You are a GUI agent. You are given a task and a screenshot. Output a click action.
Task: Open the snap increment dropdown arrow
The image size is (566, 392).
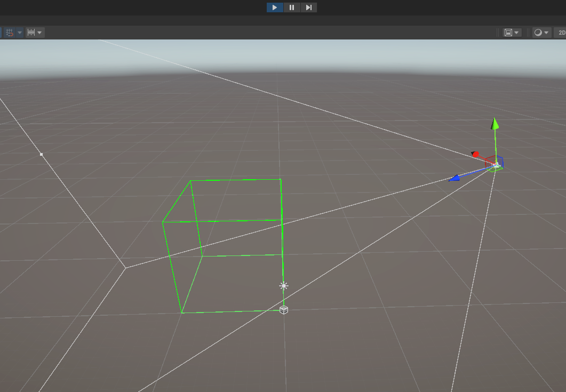pos(39,33)
